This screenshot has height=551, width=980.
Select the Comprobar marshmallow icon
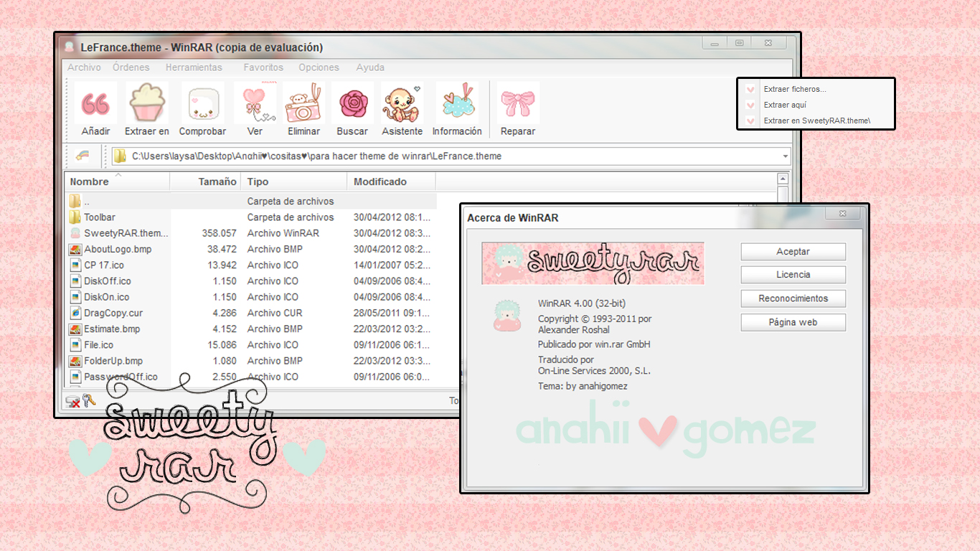(202, 103)
